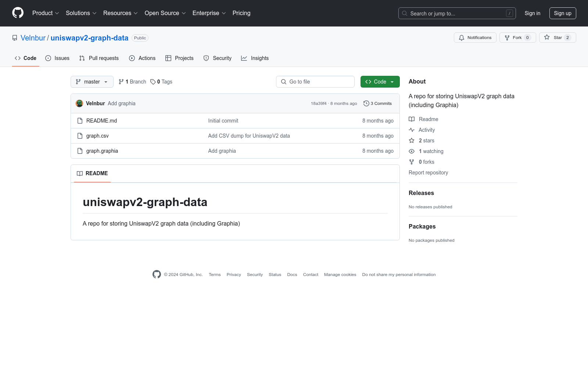The width and height of the screenshot is (588, 368).
Task: Click the file icon next to README.md
Action: click(x=80, y=121)
